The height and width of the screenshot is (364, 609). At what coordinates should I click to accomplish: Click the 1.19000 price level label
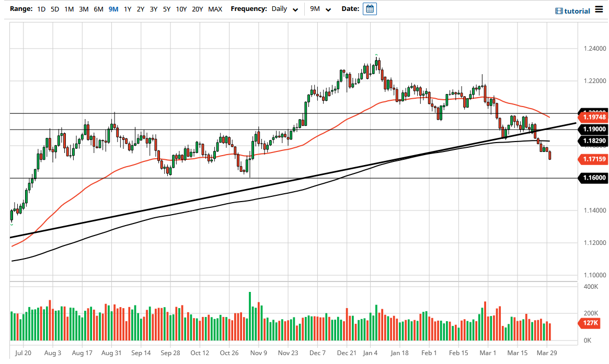(593, 129)
